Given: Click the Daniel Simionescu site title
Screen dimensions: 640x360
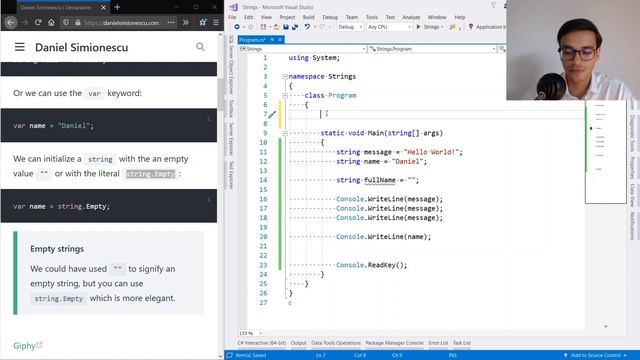Looking at the screenshot, I should point(82,47).
